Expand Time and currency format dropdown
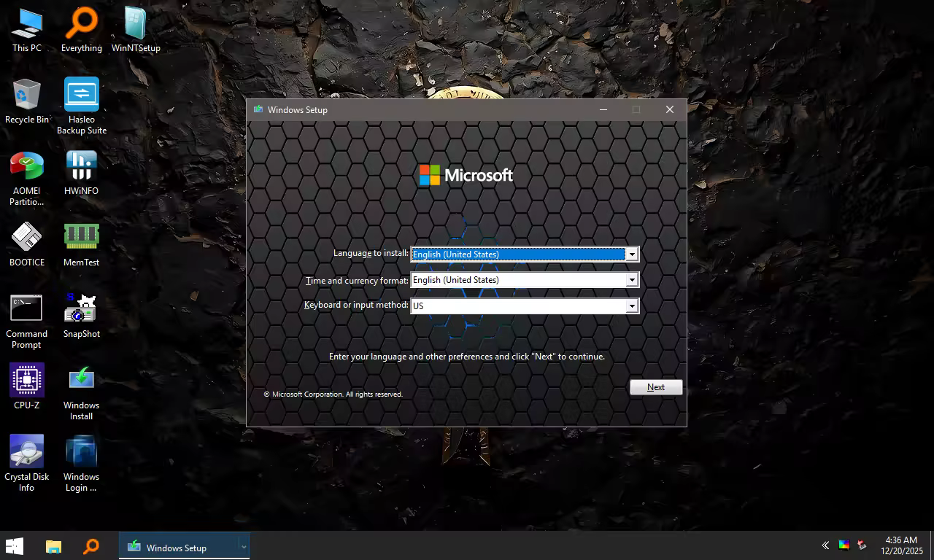The height and width of the screenshot is (560, 934). (x=632, y=280)
